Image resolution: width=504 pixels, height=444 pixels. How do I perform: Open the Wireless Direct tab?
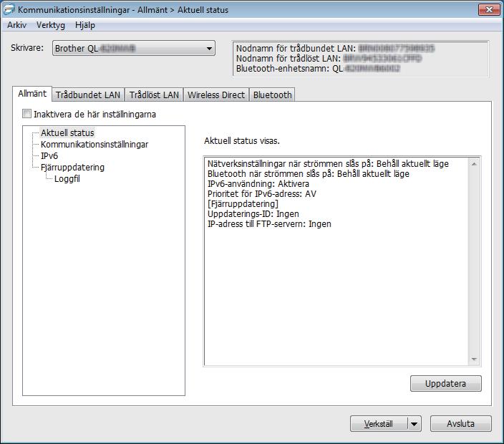216,95
